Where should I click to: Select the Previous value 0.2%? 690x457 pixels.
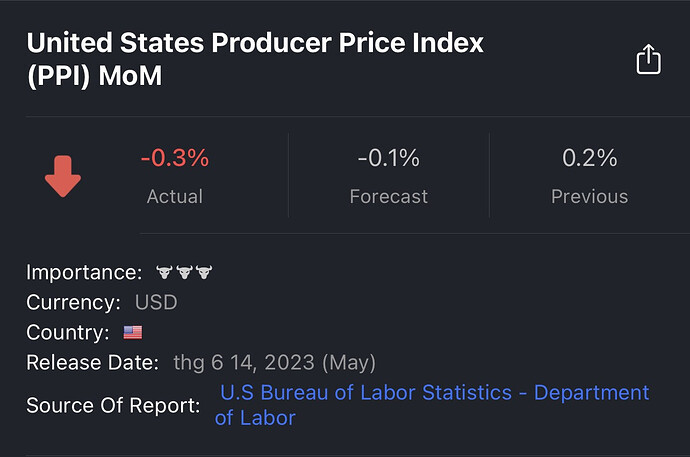pyautogui.click(x=589, y=158)
